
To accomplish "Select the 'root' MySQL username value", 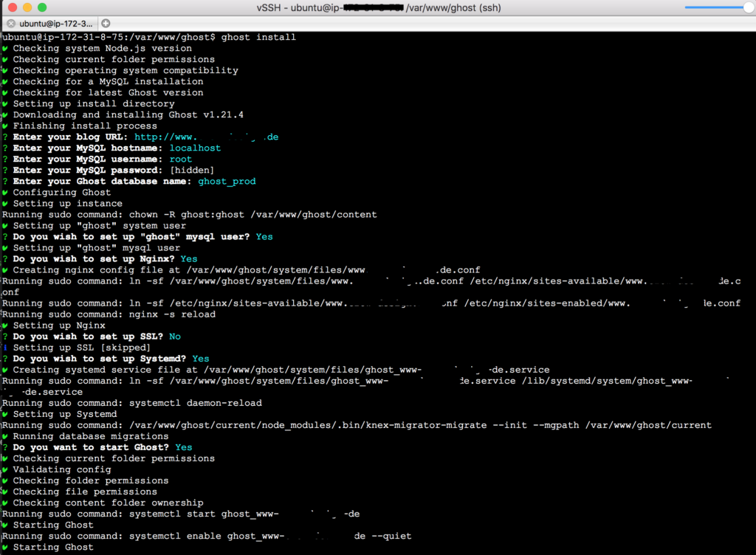I will pyautogui.click(x=180, y=159).
